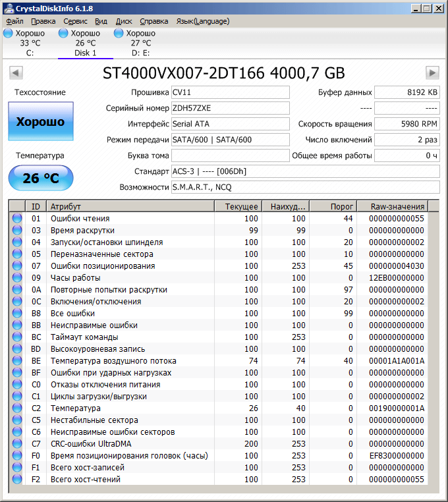The height and width of the screenshot is (502, 448).
Task: Click status orb for Температура воздушного потока
Action: coord(17,361)
